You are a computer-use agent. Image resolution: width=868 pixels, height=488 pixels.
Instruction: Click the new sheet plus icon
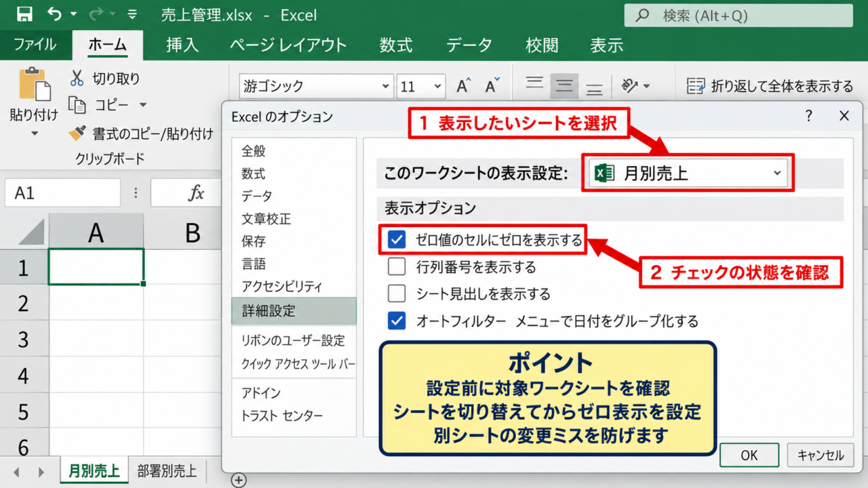tap(238, 479)
